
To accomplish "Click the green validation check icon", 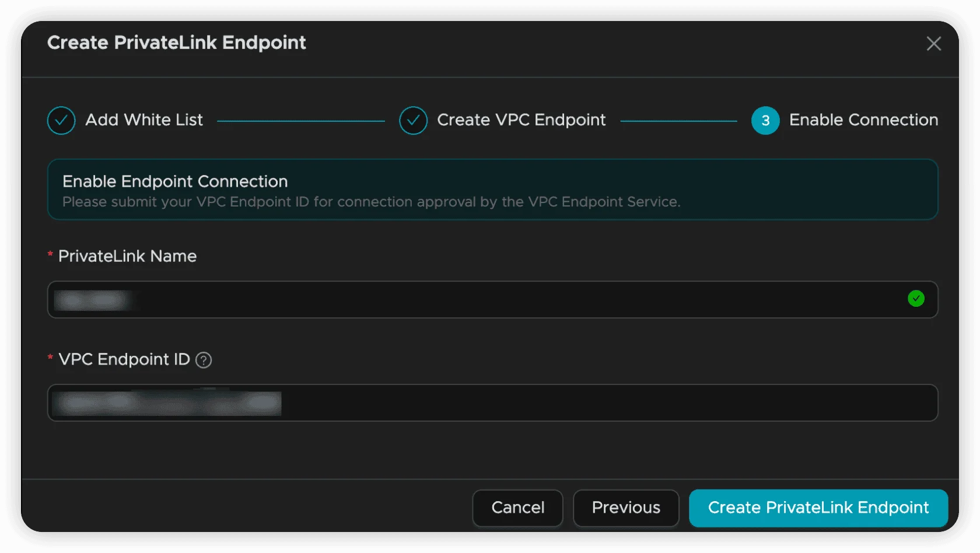I will click(x=916, y=299).
